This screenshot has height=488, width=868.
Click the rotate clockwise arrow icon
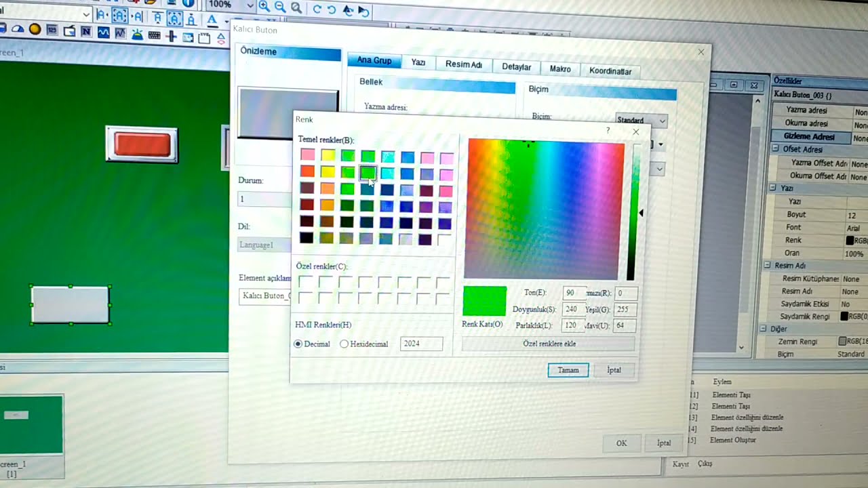(317, 9)
